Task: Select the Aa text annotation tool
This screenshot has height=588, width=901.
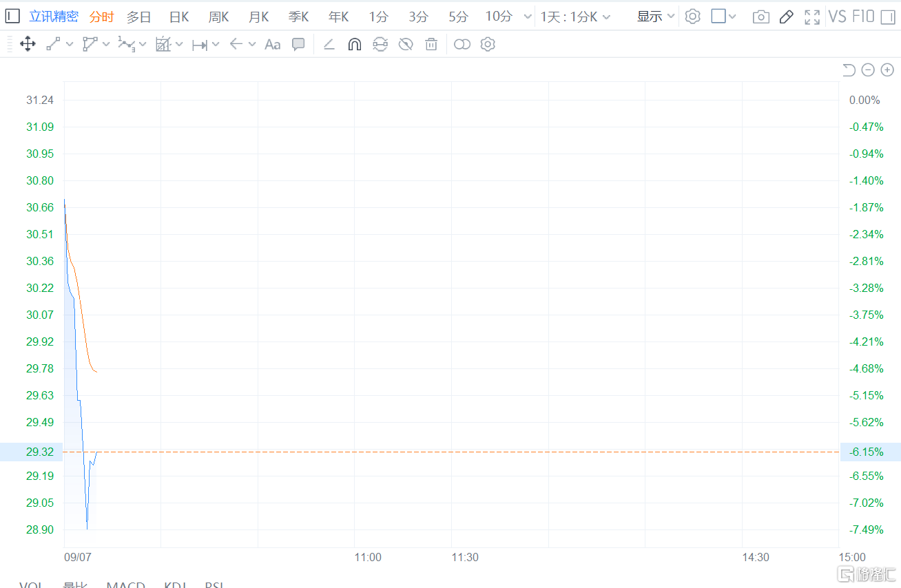Action: (273, 45)
